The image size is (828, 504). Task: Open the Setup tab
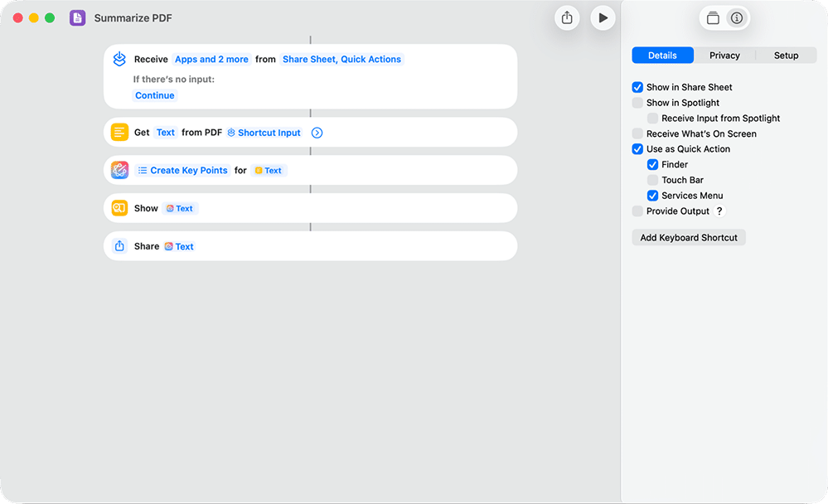coord(785,55)
